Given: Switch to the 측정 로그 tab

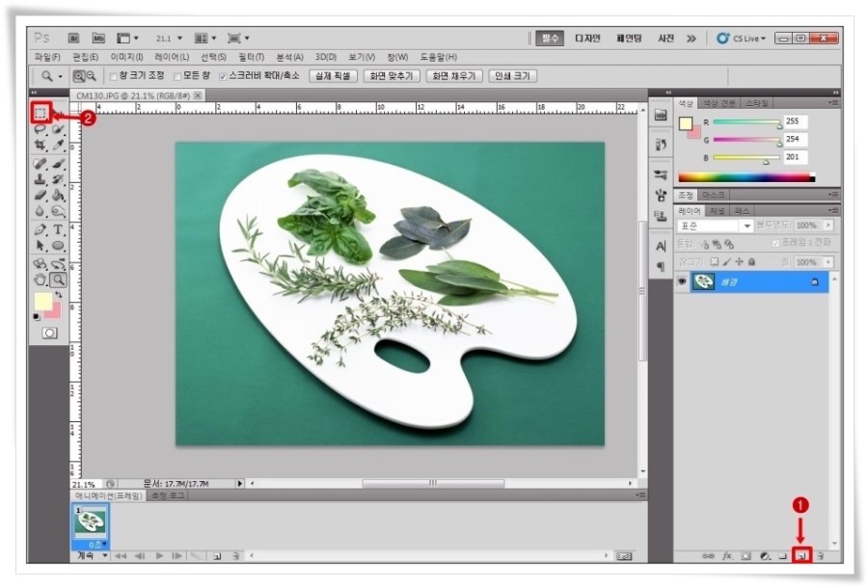Looking at the screenshot, I should point(168,495).
